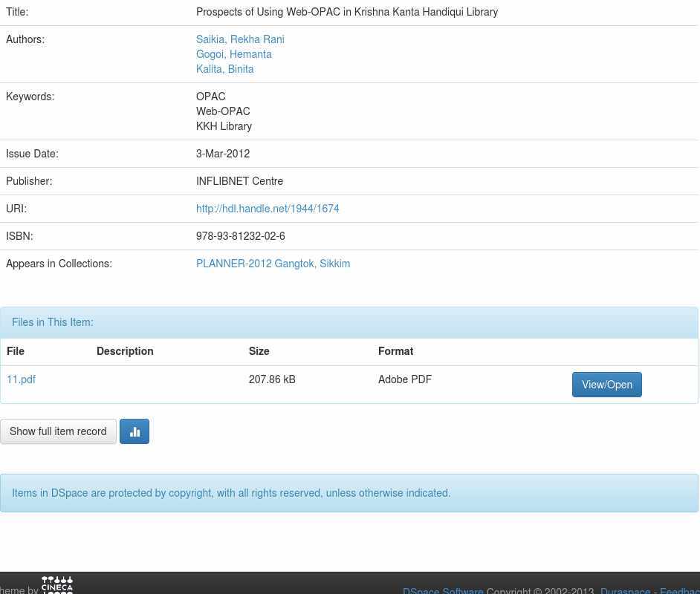Click the 207.86 kB file size

tap(272, 379)
